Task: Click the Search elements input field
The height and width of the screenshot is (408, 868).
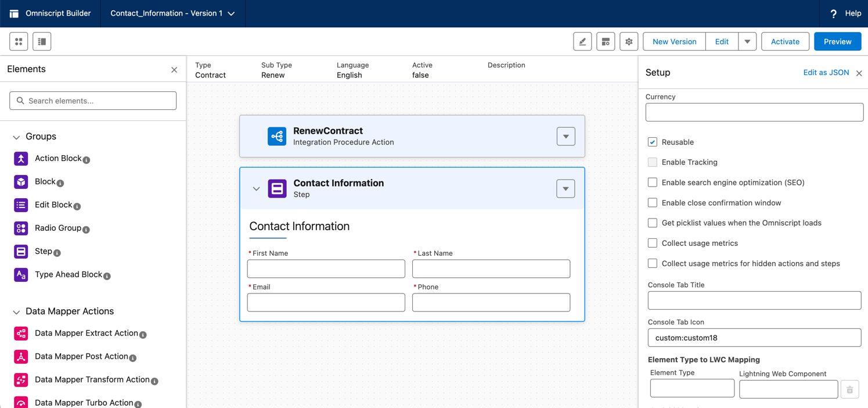Action: [x=93, y=101]
